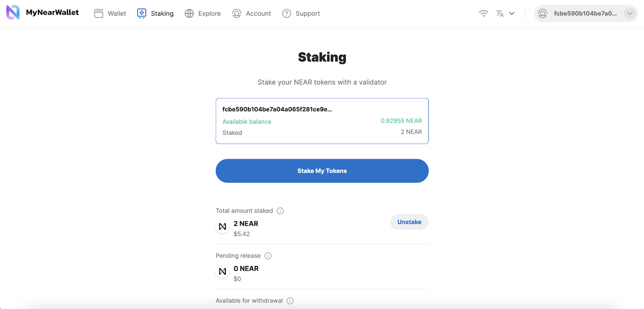This screenshot has height=309, width=644.
Task: Click the language translate icon
Action: click(x=500, y=13)
